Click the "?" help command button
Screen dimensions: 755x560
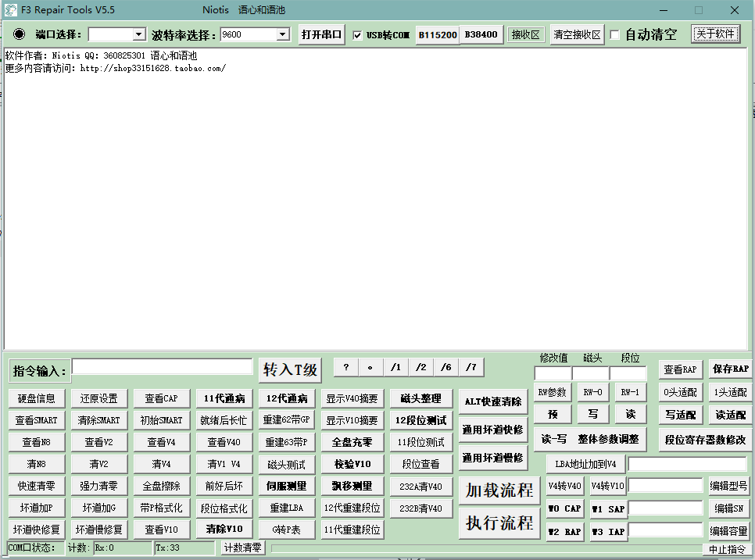coord(345,367)
